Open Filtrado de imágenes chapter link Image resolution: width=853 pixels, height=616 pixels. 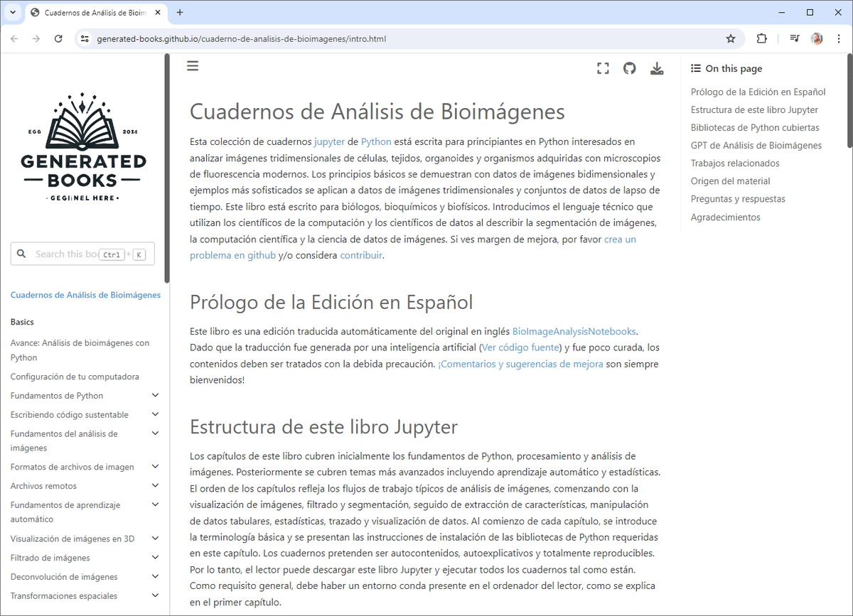click(50, 558)
